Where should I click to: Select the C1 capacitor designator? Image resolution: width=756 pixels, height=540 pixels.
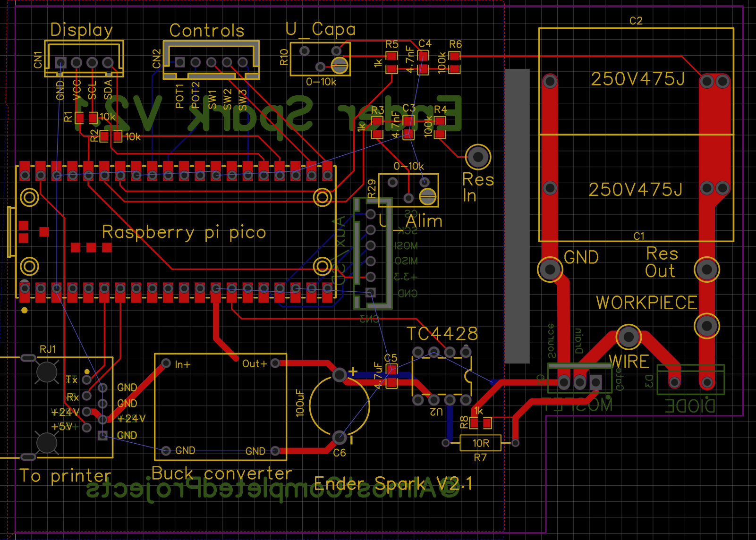639,236
